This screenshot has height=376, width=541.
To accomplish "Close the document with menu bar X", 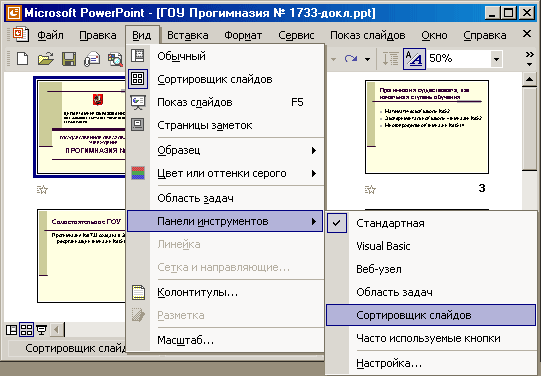I will tap(527, 34).
